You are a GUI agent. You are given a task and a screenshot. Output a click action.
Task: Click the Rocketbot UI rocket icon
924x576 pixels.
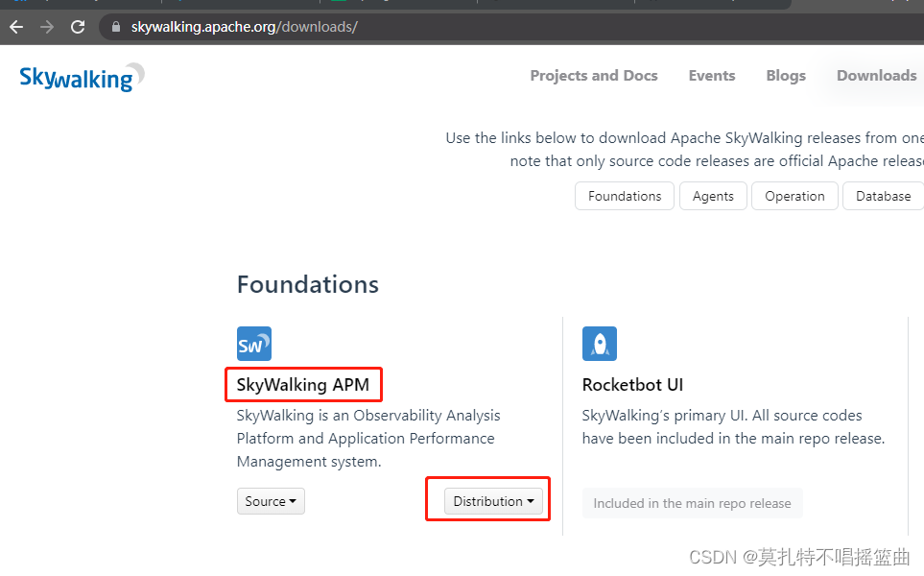coord(600,344)
